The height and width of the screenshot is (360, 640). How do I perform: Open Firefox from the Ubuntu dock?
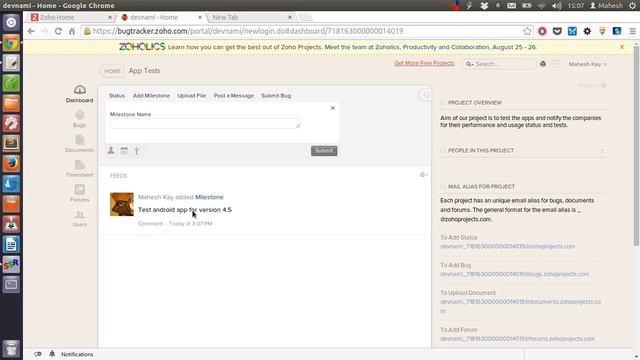11,164
